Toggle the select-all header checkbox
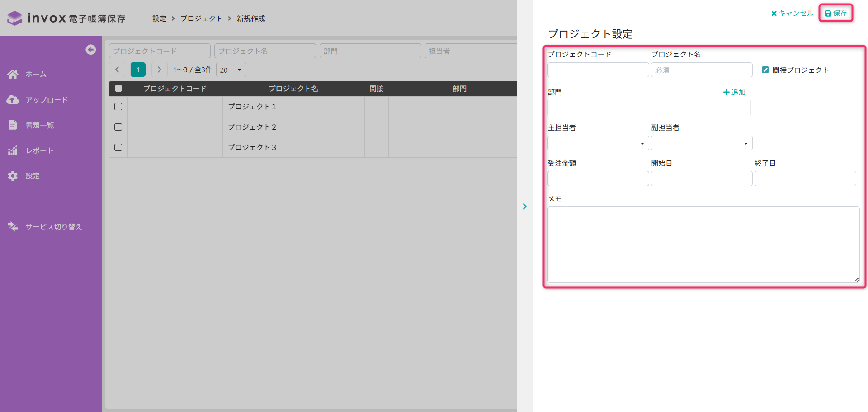 pyautogui.click(x=118, y=89)
